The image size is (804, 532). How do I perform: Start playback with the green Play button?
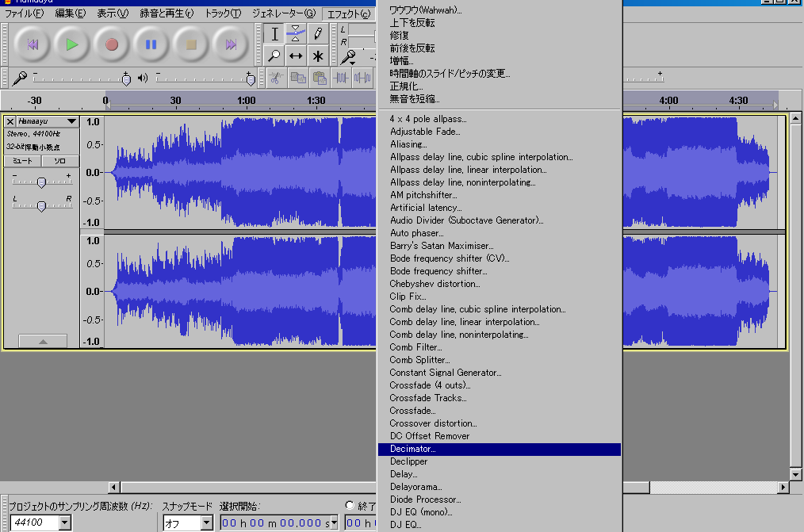pyautogui.click(x=72, y=44)
